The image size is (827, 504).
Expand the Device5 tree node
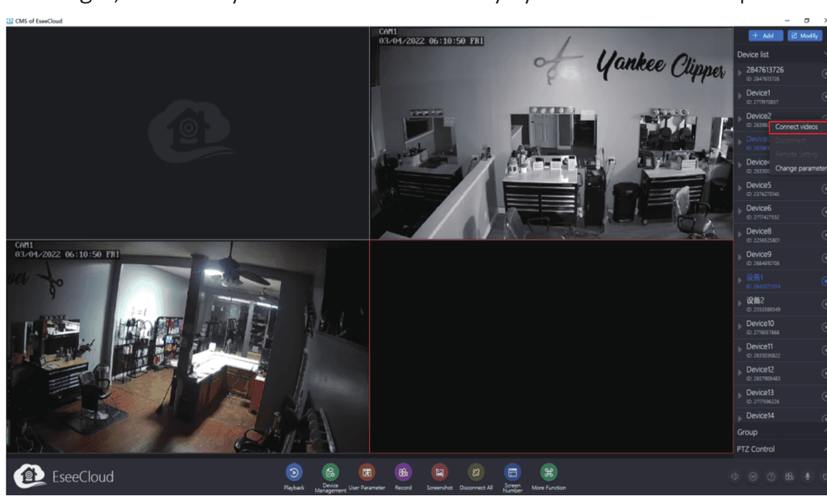(x=740, y=189)
